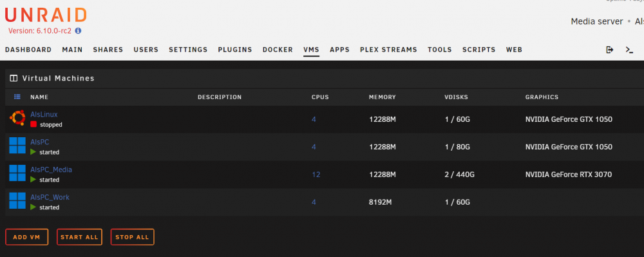Click the Virtual Machines panel title
The image size is (644, 257).
(x=59, y=78)
